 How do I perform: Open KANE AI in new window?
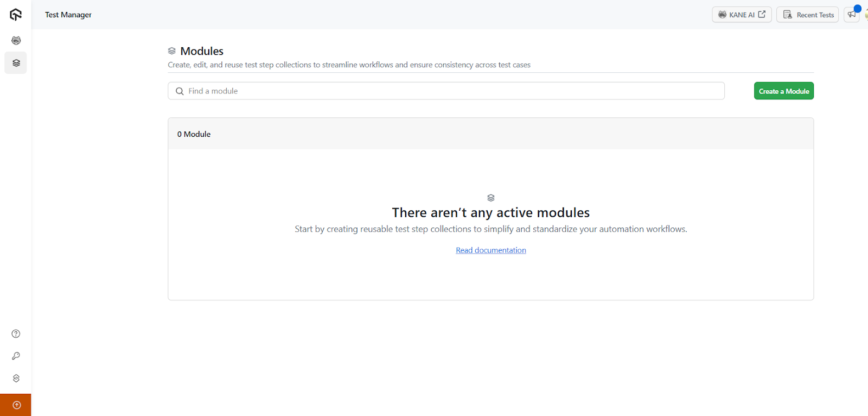[742, 15]
